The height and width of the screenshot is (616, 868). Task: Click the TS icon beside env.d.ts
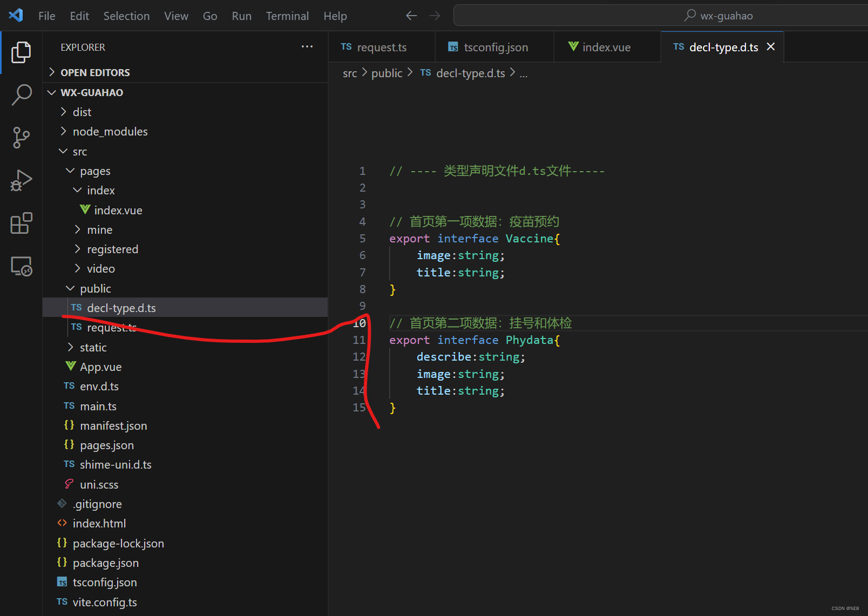[69, 385]
